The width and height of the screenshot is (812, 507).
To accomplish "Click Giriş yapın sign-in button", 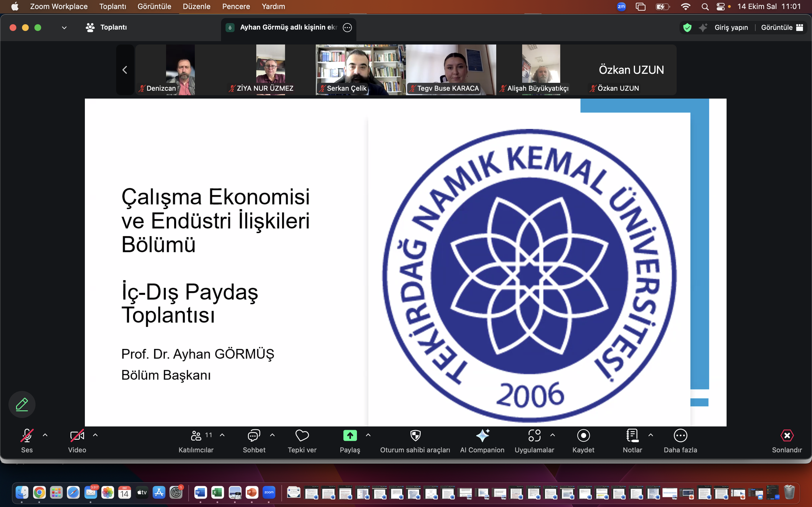I will (731, 28).
